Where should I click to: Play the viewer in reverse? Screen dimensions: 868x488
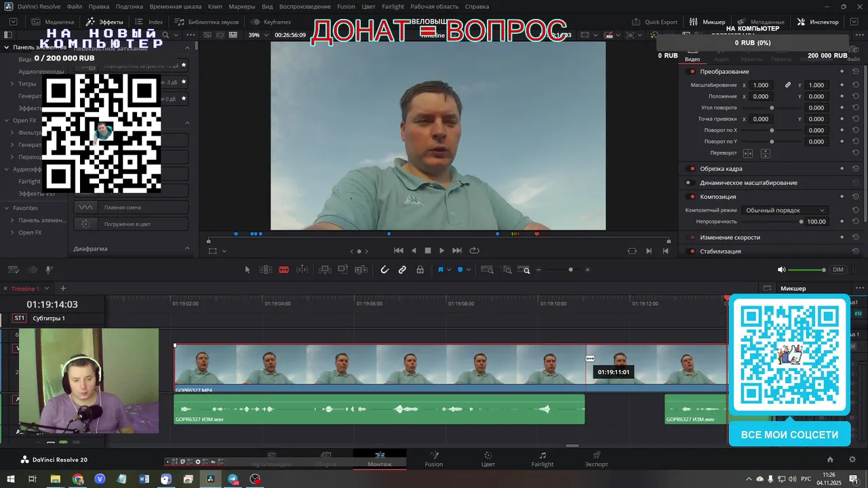pyautogui.click(x=414, y=251)
